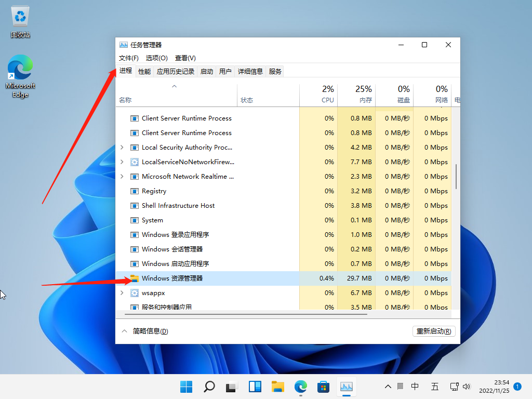Click the Registry process icon

coord(135,191)
